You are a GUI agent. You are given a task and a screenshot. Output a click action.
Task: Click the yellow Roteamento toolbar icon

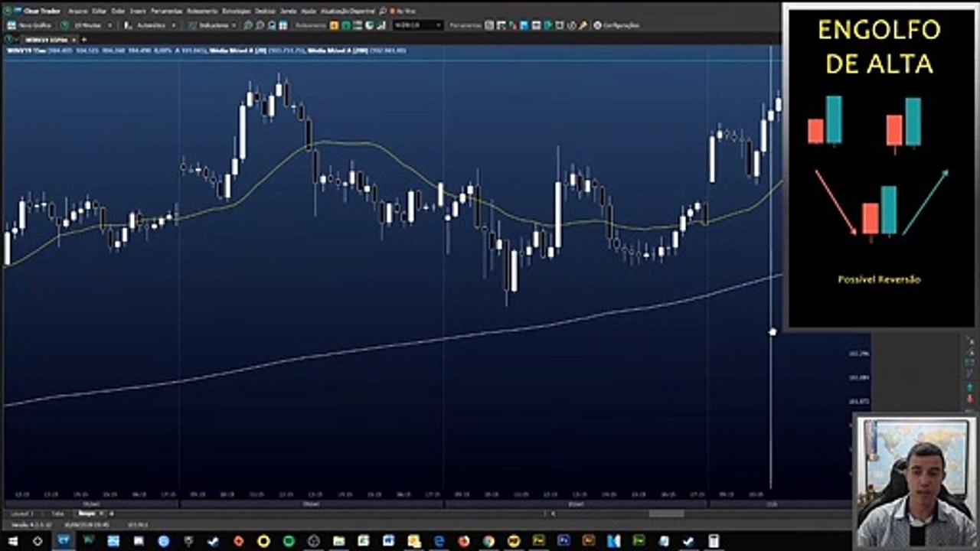click(x=334, y=25)
